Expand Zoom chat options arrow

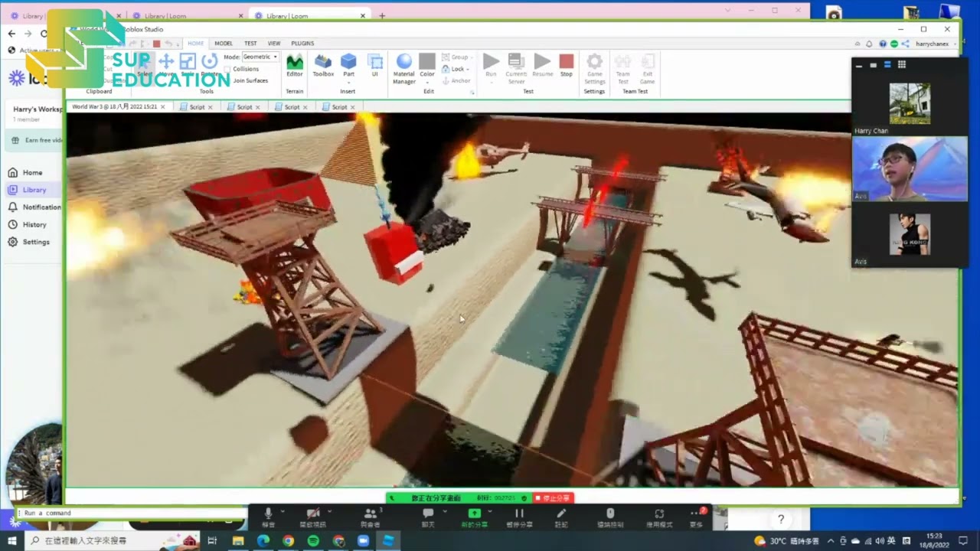coord(444,511)
